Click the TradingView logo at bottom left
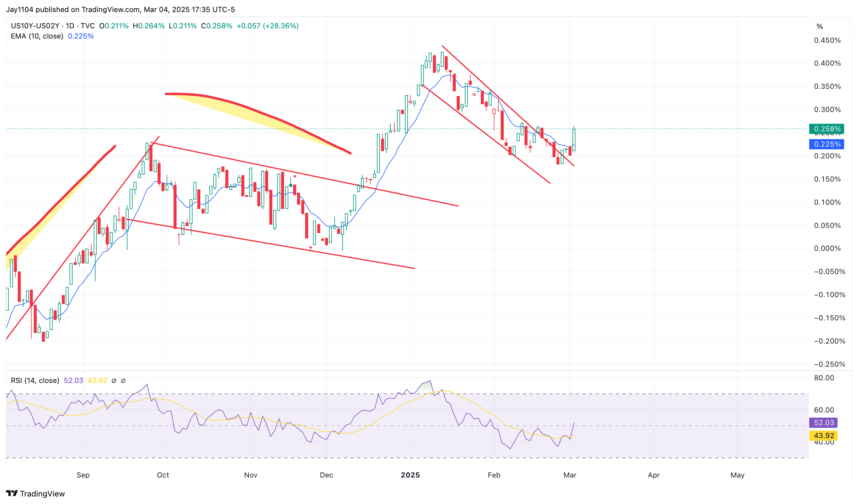Viewport: 858px width, 504px height. pos(36,493)
